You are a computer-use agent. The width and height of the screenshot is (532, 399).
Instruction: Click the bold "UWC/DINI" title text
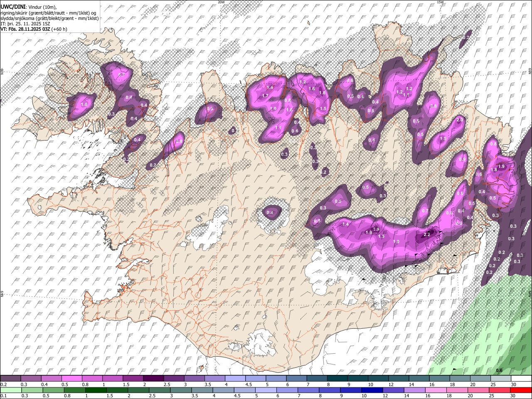coord(13,7)
